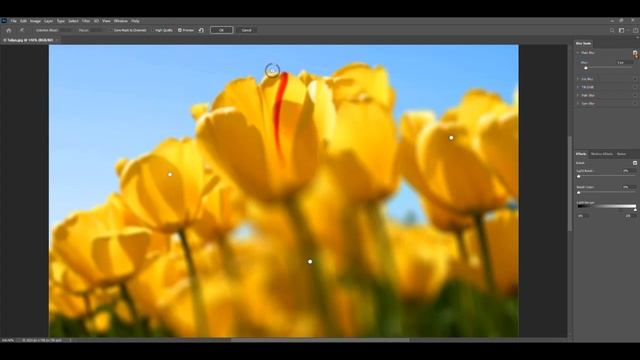This screenshot has height=360, width=640.
Task: Select the blur pin on right tulip
Action: tap(451, 138)
